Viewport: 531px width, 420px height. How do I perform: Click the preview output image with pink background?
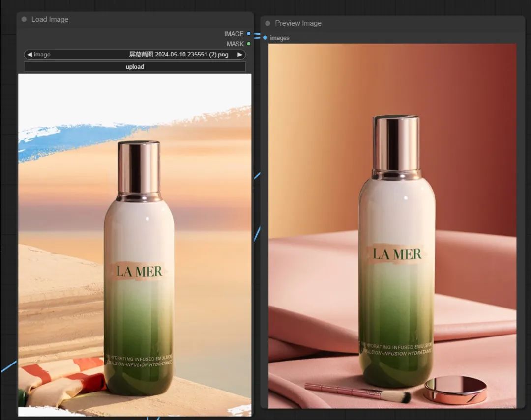click(392, 226)
